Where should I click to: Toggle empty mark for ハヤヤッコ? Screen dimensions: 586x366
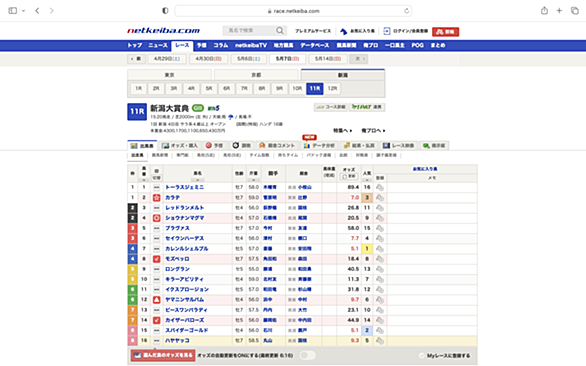157,341
